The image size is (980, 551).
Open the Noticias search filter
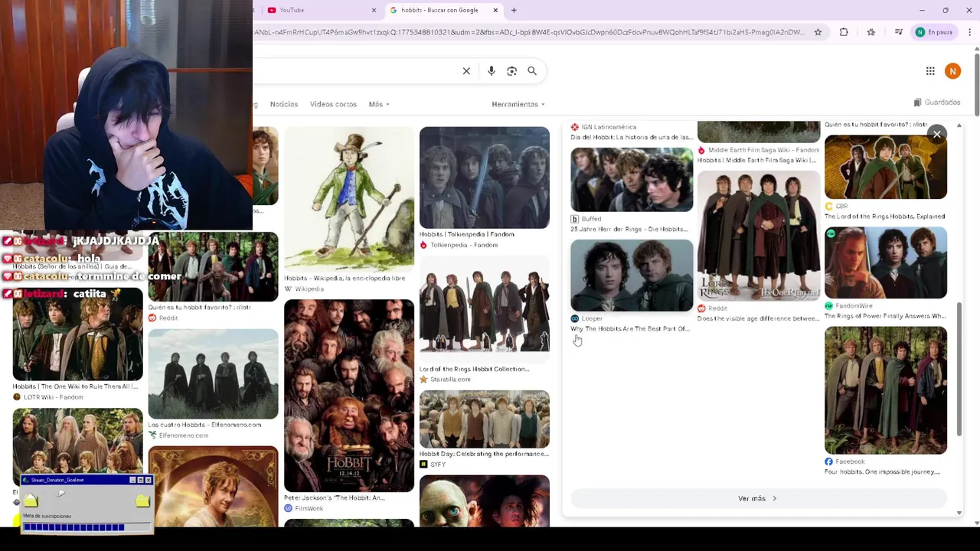(x=284, y=104)
